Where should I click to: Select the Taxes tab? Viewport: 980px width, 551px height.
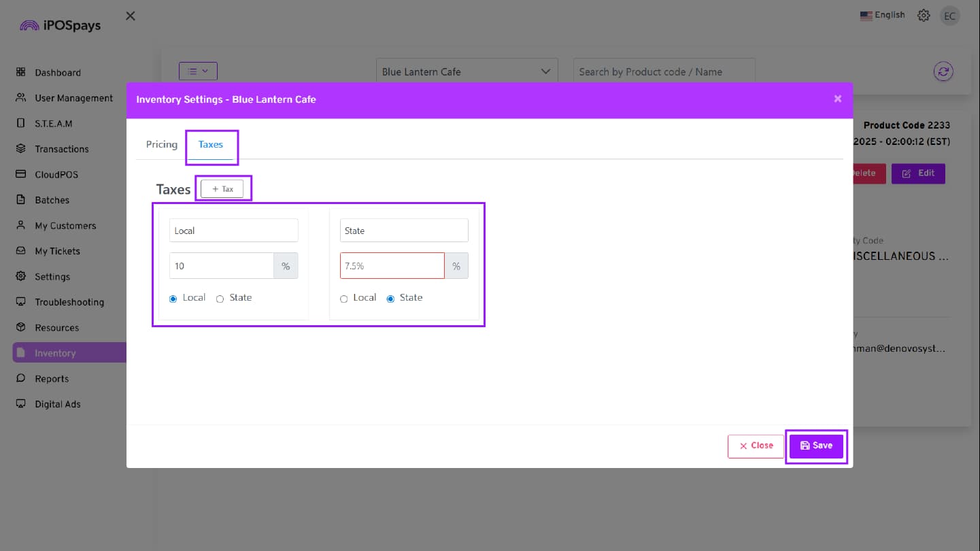pyautogui.click(x=211, y=144)
